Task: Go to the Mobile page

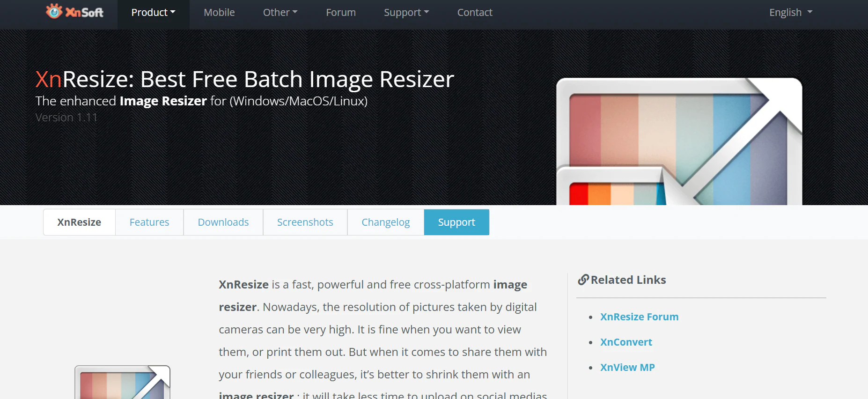Action: [x=219, y=13]
